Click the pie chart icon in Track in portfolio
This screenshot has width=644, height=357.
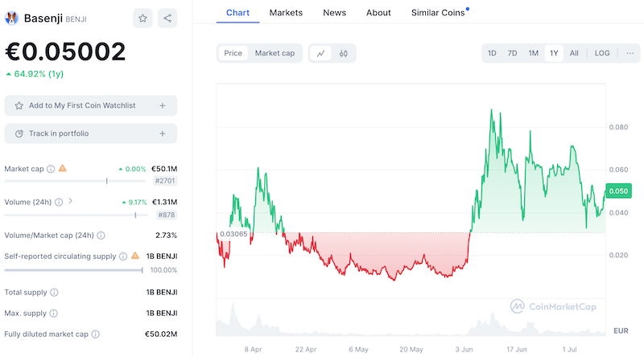point(19,133)
